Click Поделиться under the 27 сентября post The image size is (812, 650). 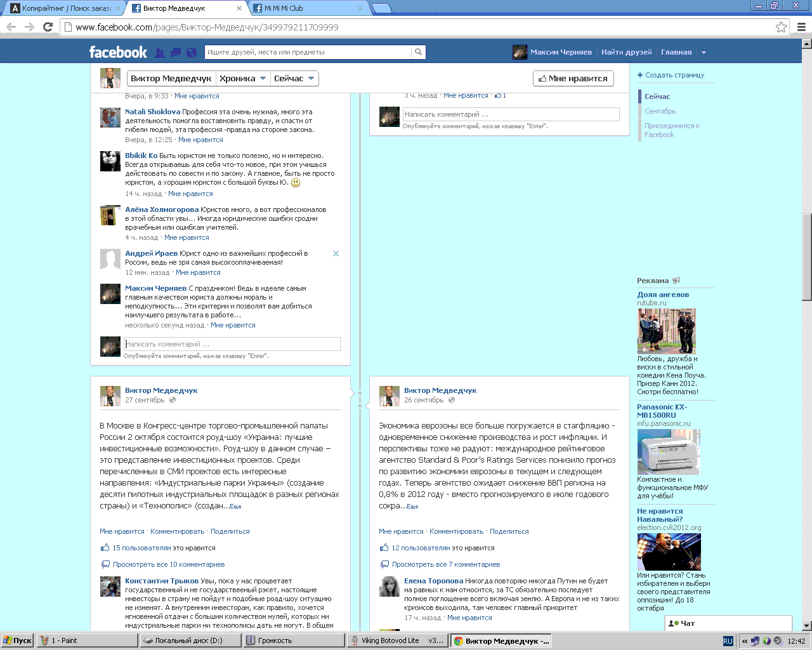pos(230,531)
